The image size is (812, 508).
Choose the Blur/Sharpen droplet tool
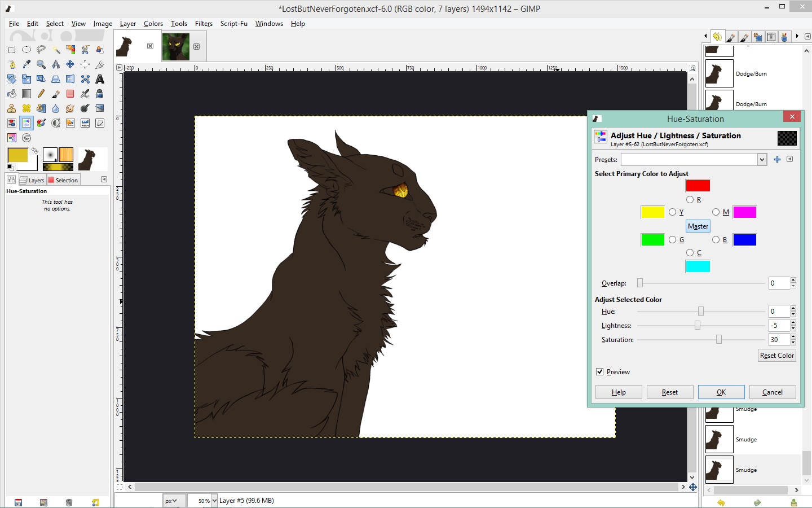pyautogui.click(x=56, y=108)
